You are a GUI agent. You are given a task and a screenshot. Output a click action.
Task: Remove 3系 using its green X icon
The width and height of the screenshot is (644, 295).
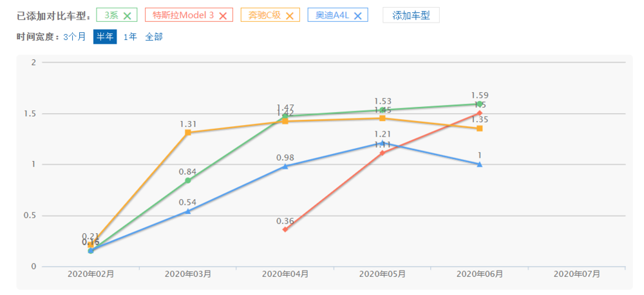click(128, 15)
